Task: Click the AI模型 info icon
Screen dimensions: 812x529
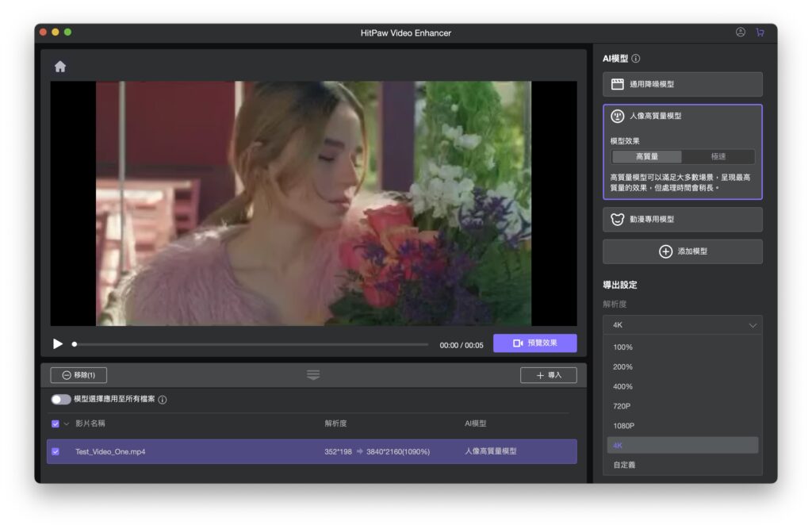Action: [636, 59]
